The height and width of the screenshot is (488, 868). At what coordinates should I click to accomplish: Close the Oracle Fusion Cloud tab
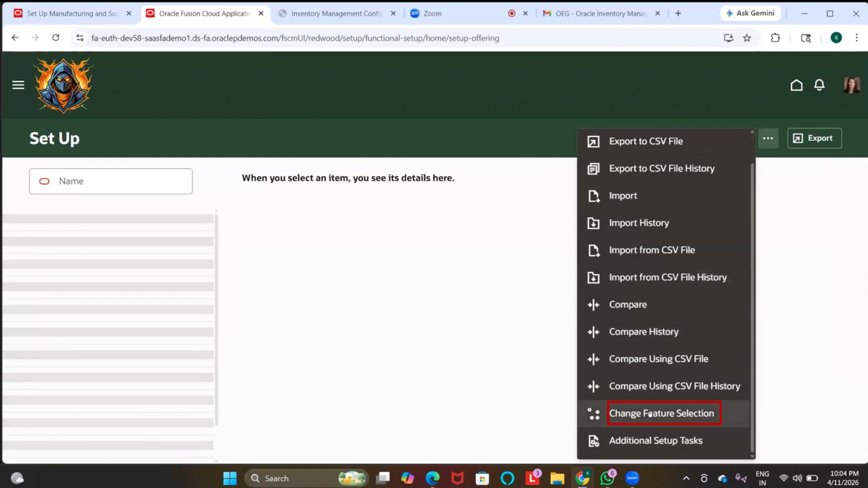pyautogui.click(x=261, y=14)
